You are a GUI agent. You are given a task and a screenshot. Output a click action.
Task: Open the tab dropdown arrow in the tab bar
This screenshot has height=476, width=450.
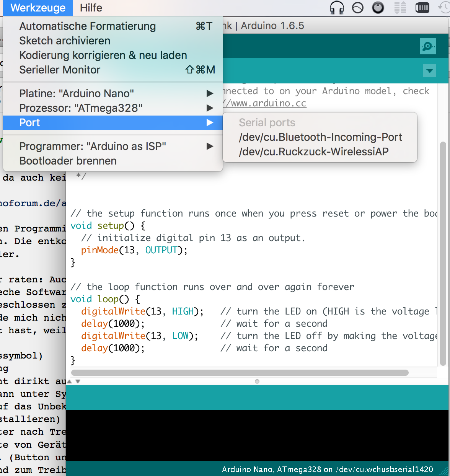point(430,71)
